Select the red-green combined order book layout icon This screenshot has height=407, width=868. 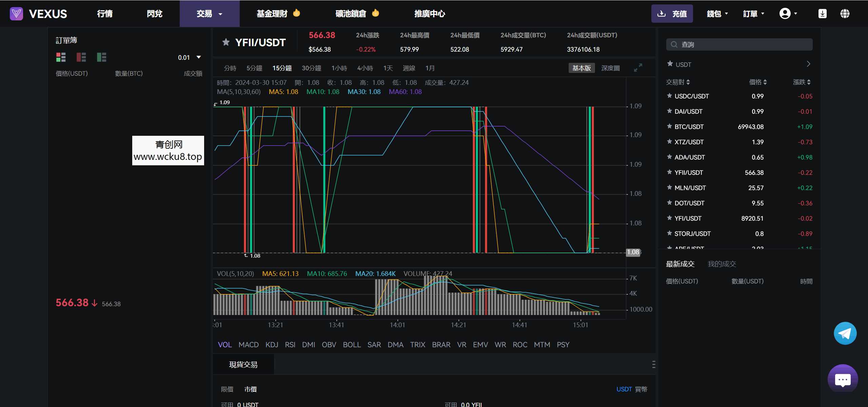61,57
